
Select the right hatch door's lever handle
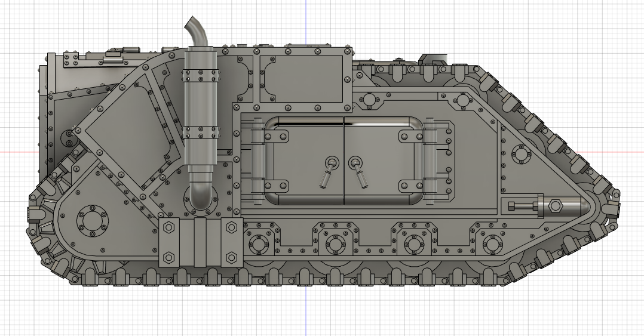click(x=358, y=171)
